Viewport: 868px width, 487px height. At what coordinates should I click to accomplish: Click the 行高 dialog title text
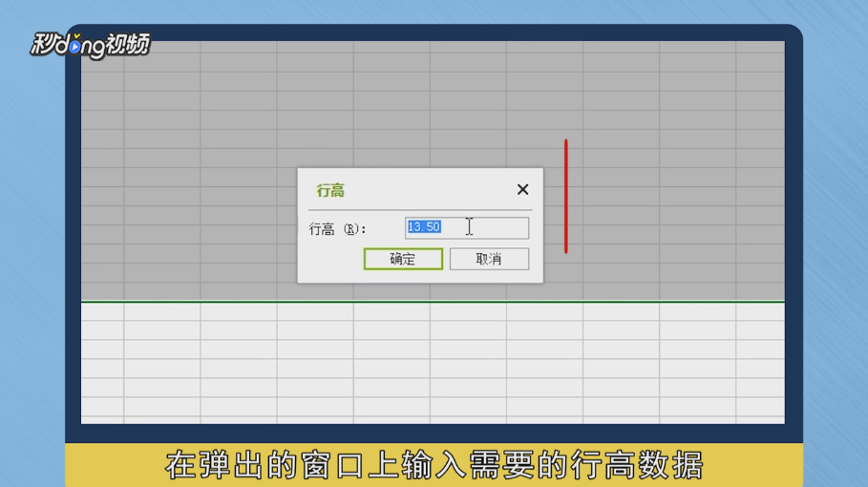pyautogui.click(x=330, y=191)
